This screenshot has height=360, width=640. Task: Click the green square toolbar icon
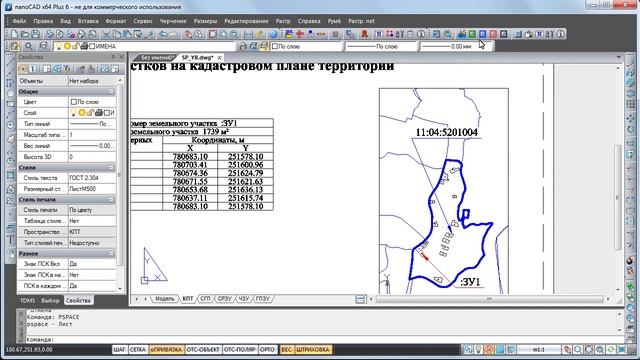tap(472, 34)
